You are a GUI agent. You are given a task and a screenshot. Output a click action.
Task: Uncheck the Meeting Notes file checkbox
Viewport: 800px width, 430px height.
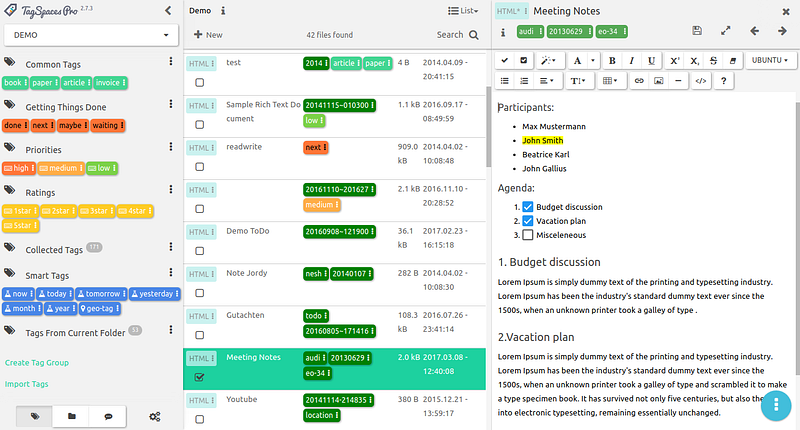tap(199, 377)
